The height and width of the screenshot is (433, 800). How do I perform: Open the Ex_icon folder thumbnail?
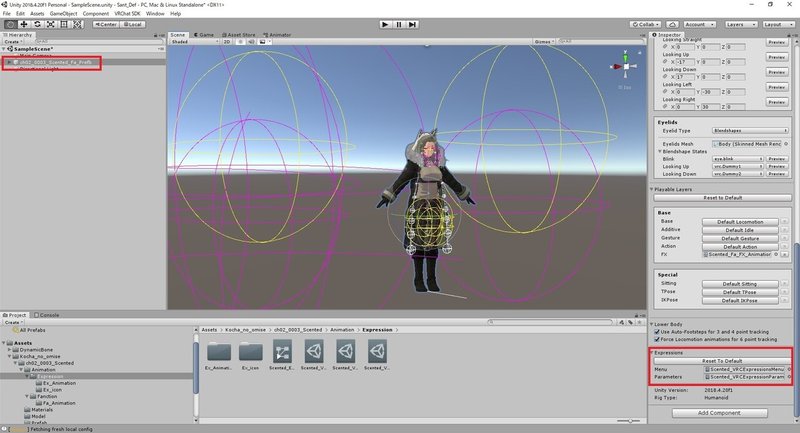251,352
